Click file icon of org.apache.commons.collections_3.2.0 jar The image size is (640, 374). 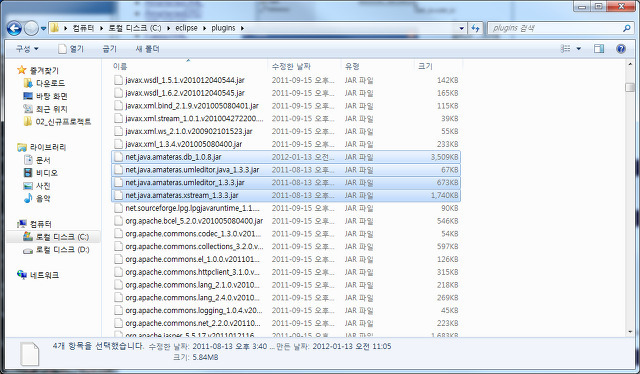[x=118, y=247]
